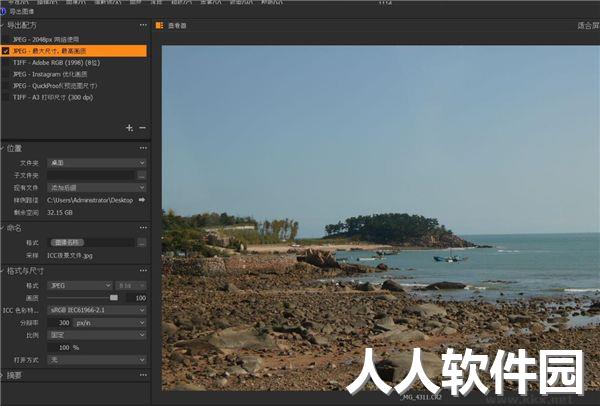
Task: Open the scale dropdown showing 固定
Action: (96, 335)
